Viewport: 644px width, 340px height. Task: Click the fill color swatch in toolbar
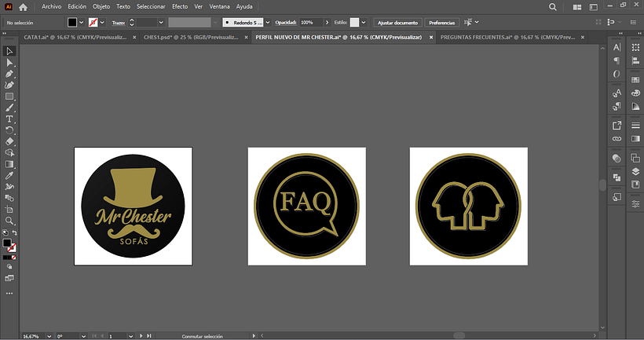[x=7, y=243]
